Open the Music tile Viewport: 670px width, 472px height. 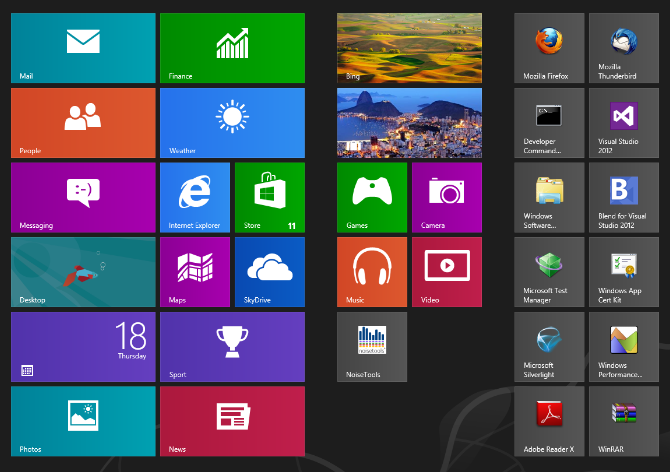click(x=372, y=272)
